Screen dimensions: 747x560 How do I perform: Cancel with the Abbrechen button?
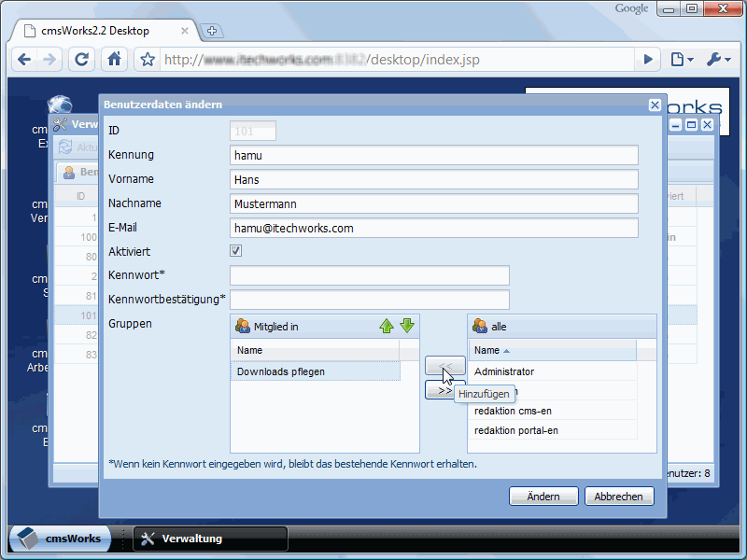(619, 497)
